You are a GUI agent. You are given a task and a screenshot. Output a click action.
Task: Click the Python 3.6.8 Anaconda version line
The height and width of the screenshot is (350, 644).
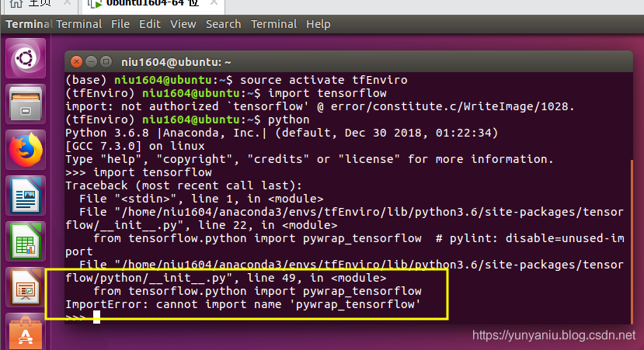pyautogui.click(x=281, y=133)
